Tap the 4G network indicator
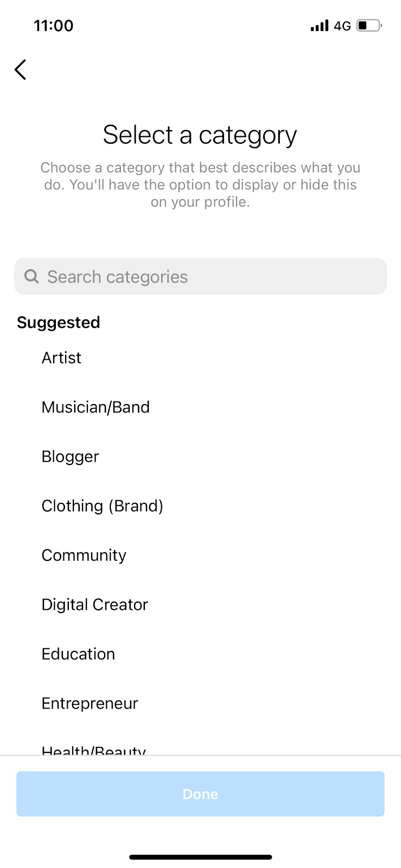This screenshot has height=868, width=401. (x=342, y=25)
